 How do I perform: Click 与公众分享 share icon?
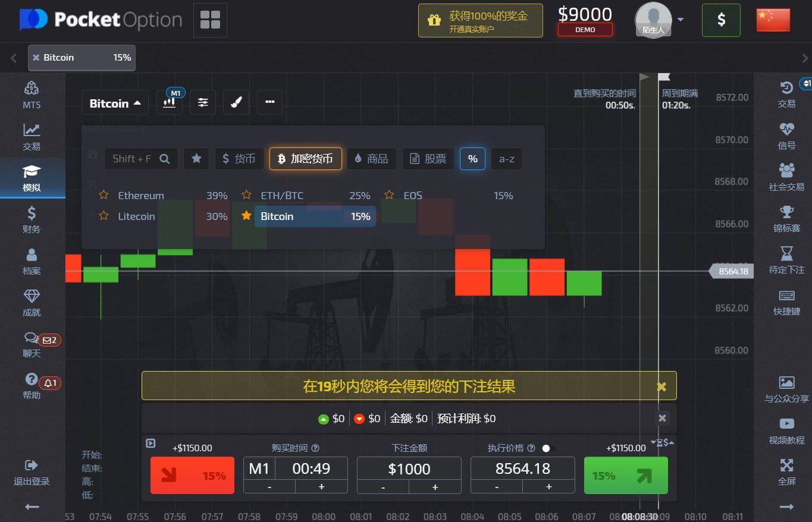coord(786,389)
